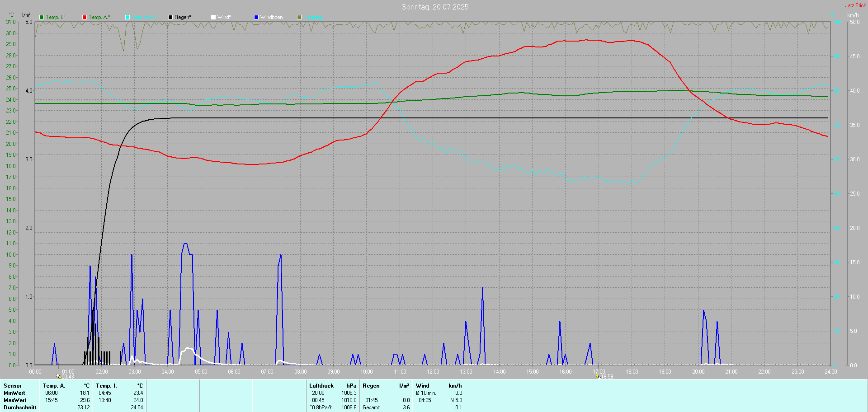Click the red Temp. A. legend swatch

(85, 17)
